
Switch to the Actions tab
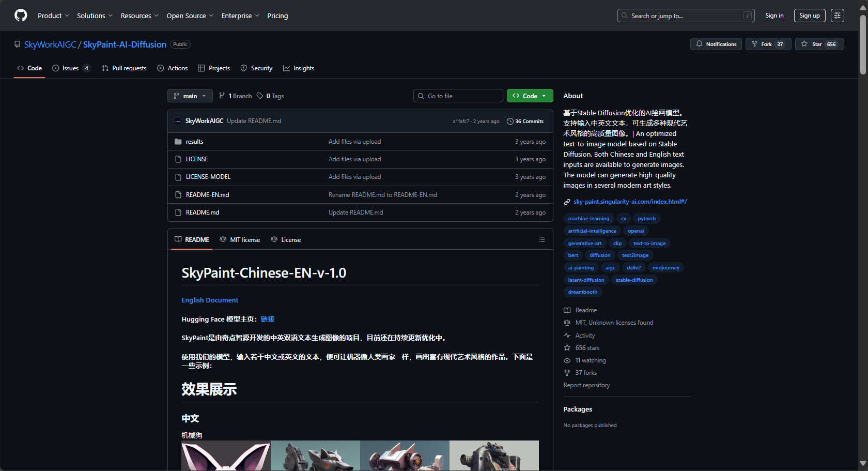[x=173, y=68]
